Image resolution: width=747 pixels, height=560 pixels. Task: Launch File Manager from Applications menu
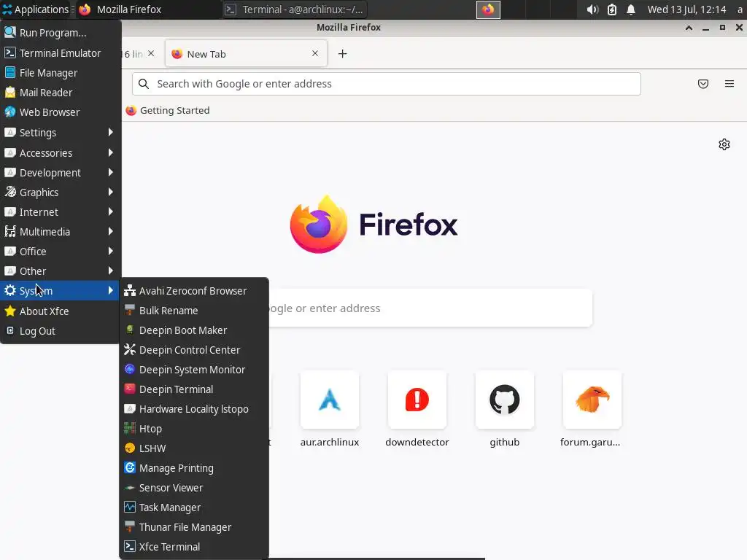pos(61,73)
